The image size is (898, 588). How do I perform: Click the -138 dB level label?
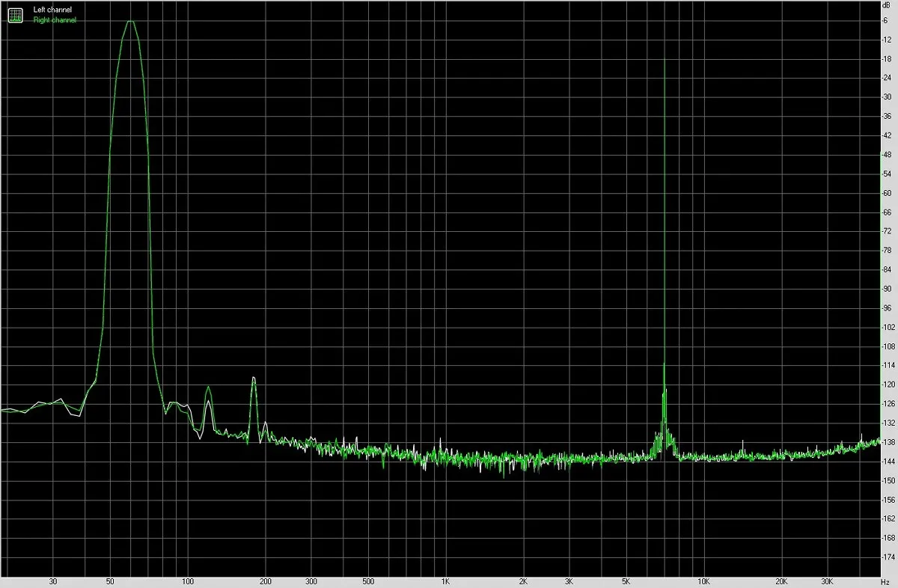pyautogui.click(x=887, y=442)
